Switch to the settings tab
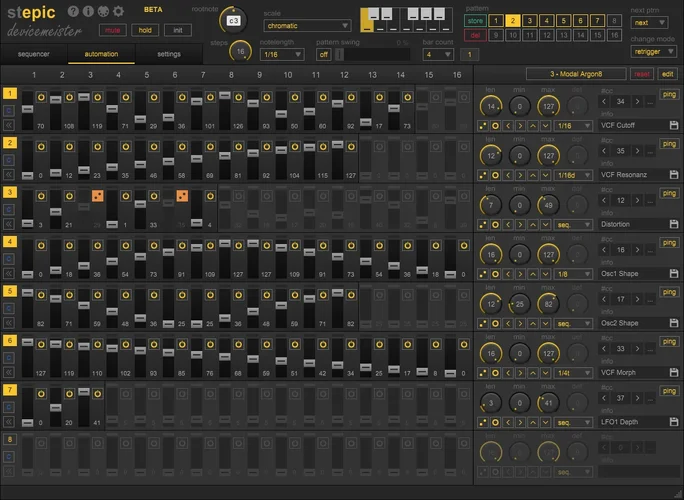The height and width of the screenshot is (500, 684). (x=169, y=54)
